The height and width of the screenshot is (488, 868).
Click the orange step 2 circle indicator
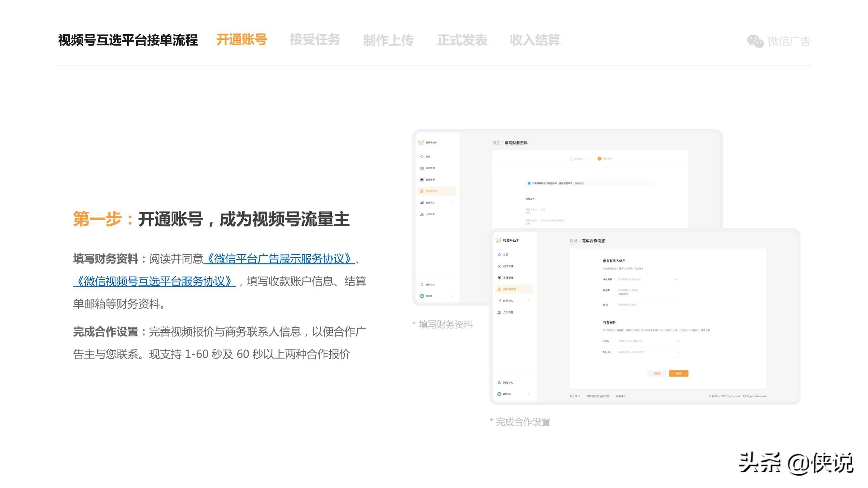(x=599, y=159)
